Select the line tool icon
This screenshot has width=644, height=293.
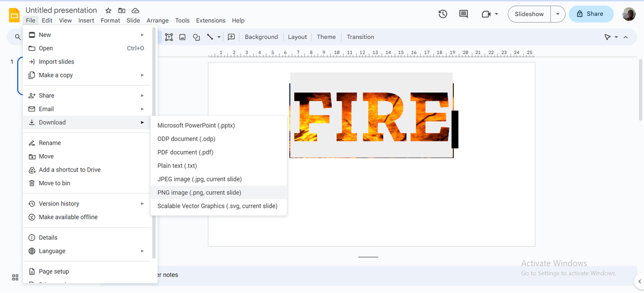click(x=210, y=37)
